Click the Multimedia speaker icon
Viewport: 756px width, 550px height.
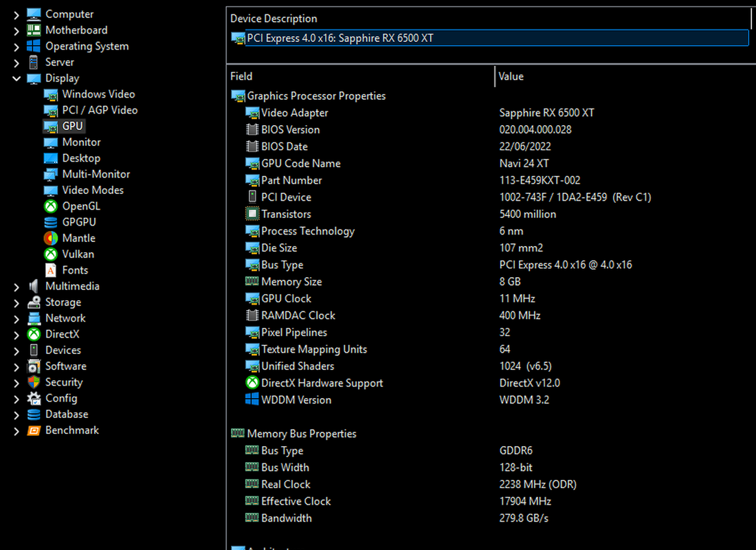coord(34,286)
